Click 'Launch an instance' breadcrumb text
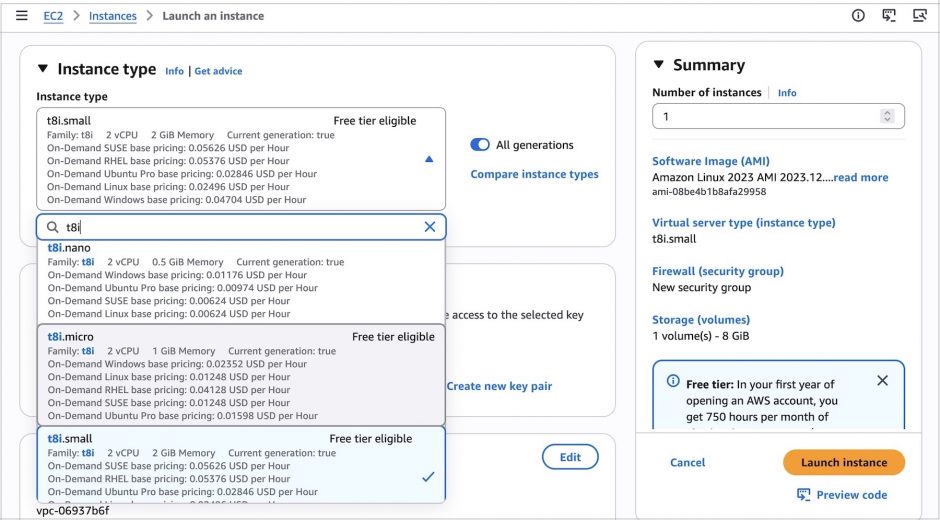The width and height of the screenshot is (940, 520). [213, 16]
